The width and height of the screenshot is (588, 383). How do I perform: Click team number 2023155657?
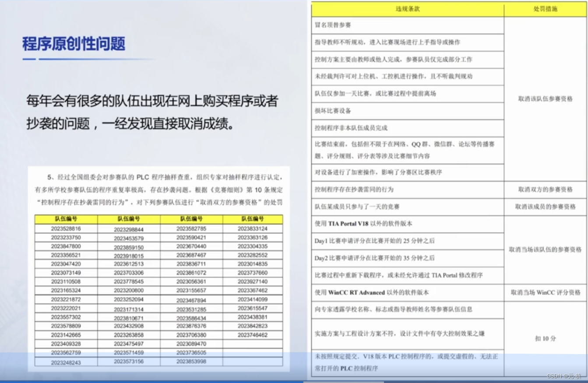[191, 290]
